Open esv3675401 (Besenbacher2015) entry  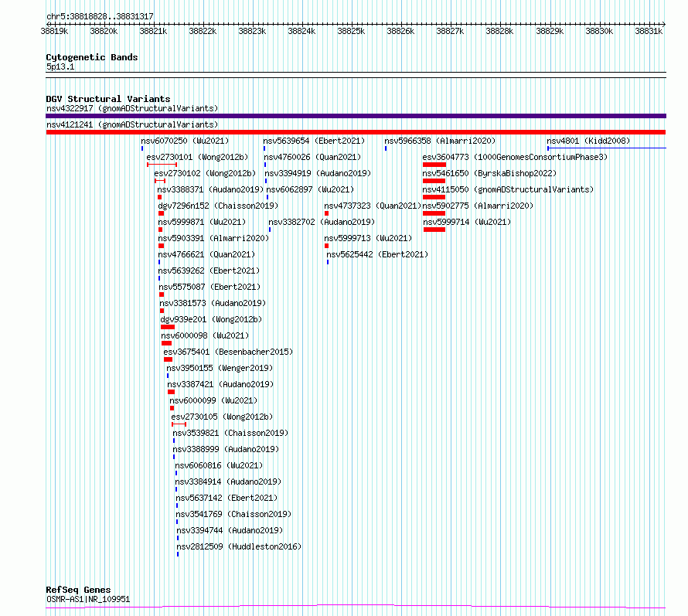(228, 352)
